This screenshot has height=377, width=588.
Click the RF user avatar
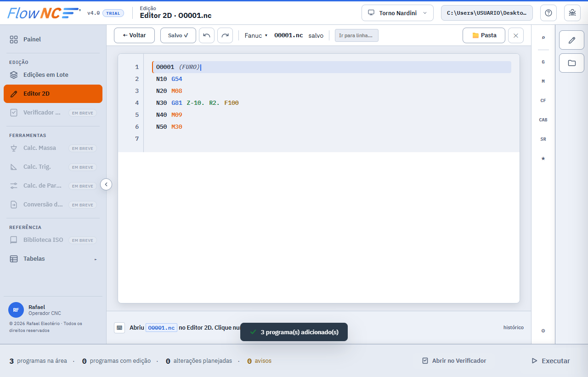pos(16,310)
